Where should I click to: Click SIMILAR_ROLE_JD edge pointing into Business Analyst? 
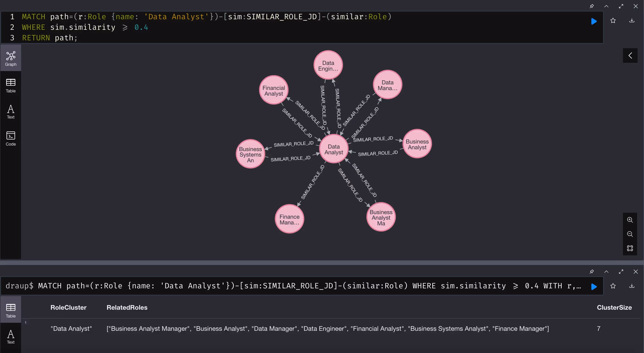[373, 139]
